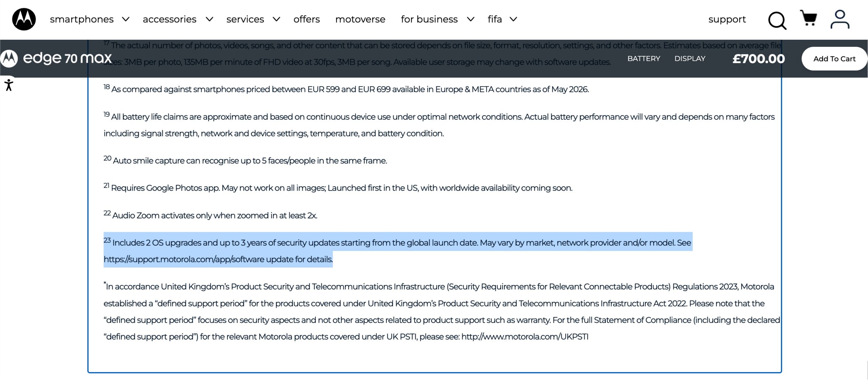This screenshot has height=381, width=868.
Task: Expand the for business chevron
Action: click(471, 19)
